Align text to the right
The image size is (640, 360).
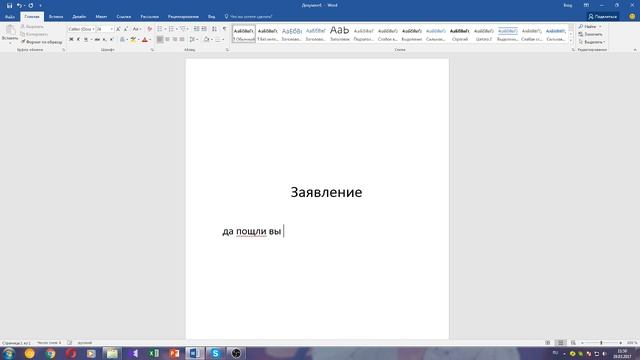pos(175,40)
